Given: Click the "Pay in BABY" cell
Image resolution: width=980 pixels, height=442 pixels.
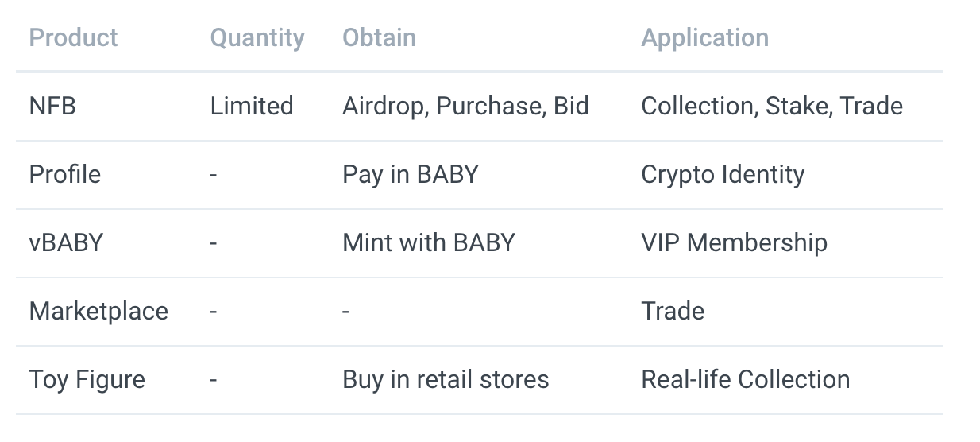Looking at the screenshot, I should click(410, 174).
